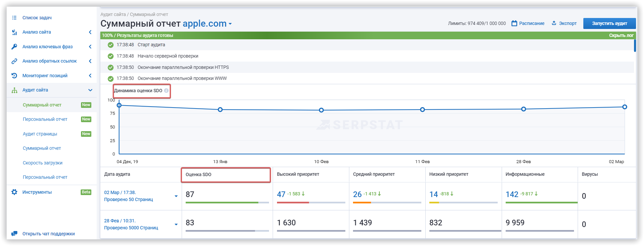Click Скрыть лог link
This screenshot has height=246, width=644.
coord(621,35)
